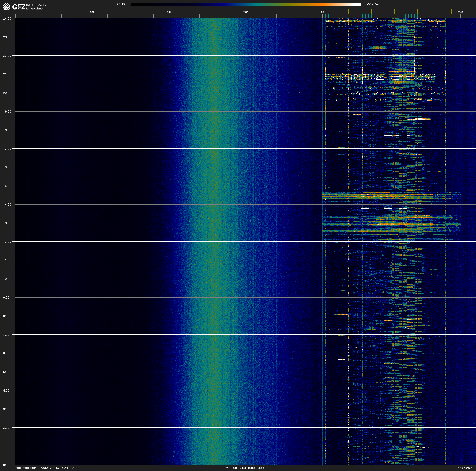
Task: Open the doi.org GFZ dataset link
Action: click(45, 468)
